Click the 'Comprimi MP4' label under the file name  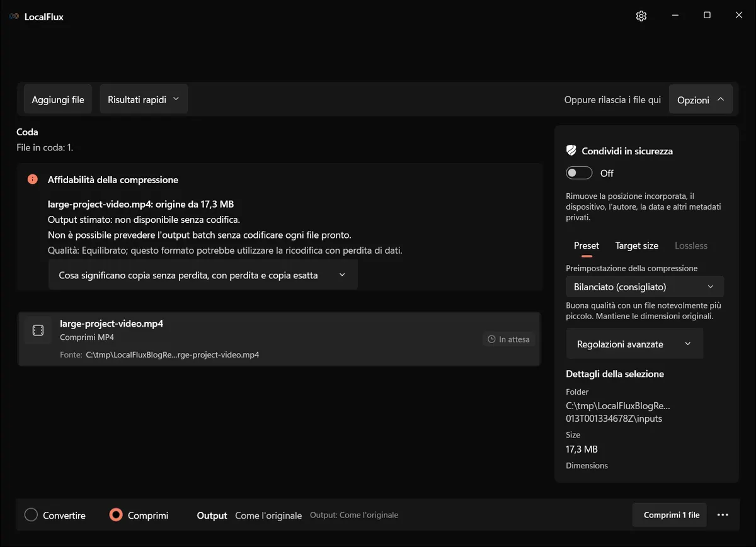[x=87, y=337]
